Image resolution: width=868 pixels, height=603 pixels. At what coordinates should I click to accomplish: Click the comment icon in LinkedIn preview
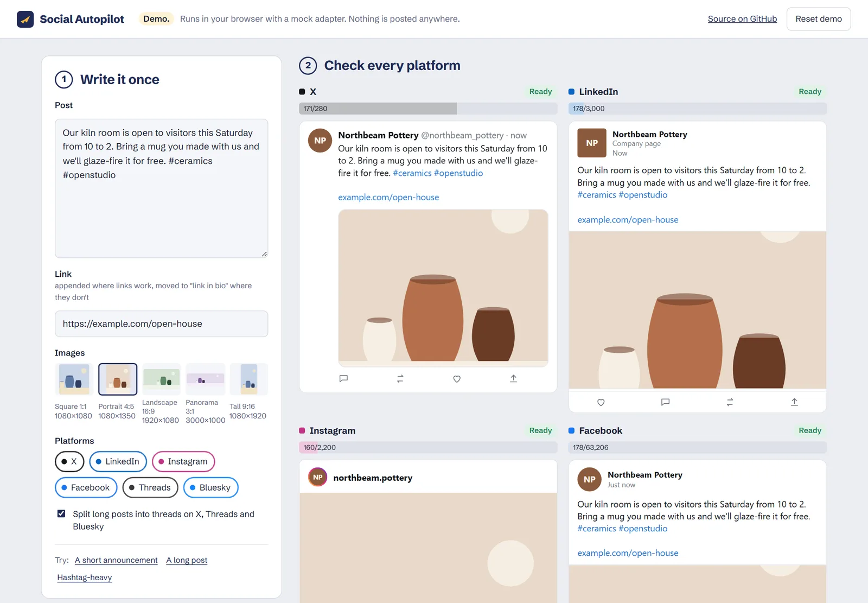(665, 402)
